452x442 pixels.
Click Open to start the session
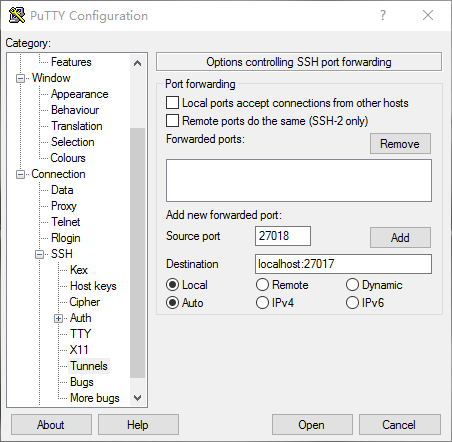312,425
